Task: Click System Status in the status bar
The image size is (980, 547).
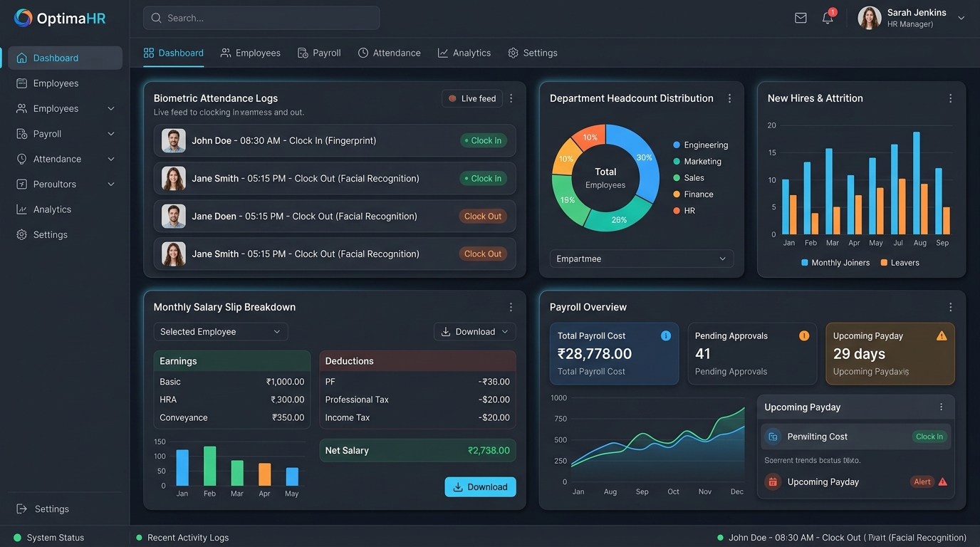Action: click(48, 538)
